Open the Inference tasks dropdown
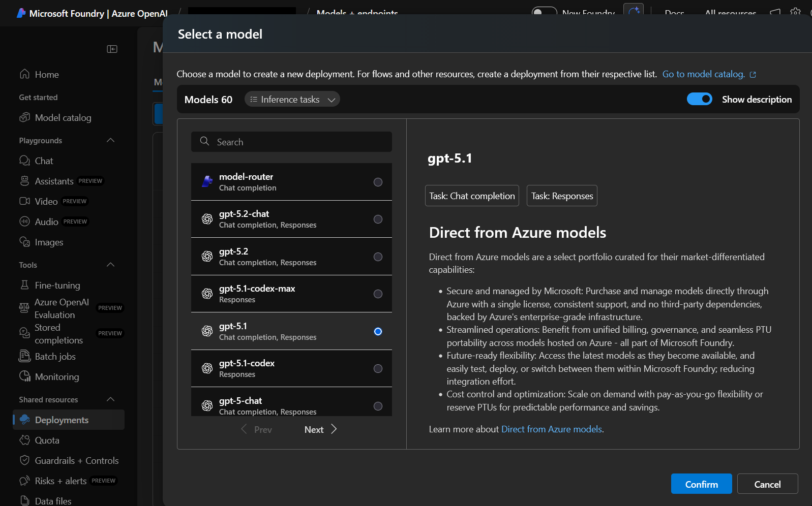The width and height of the screenshot is (812, 506). coord(292,99)
